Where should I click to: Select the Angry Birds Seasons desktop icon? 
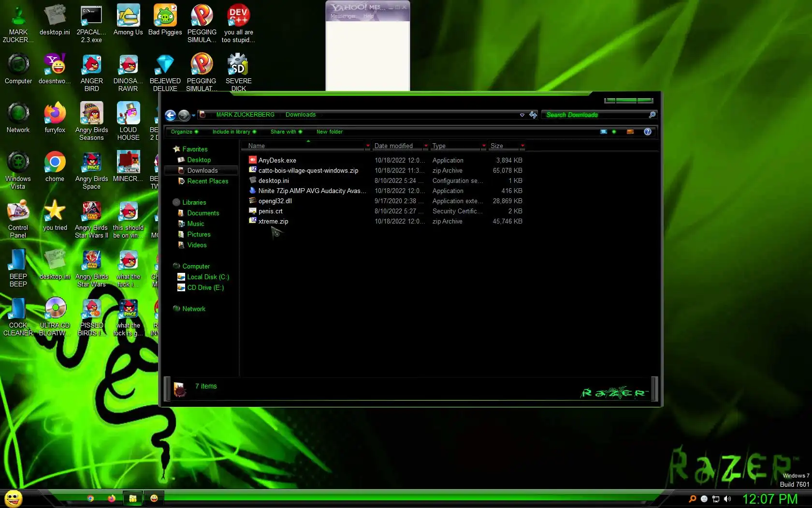91,121
